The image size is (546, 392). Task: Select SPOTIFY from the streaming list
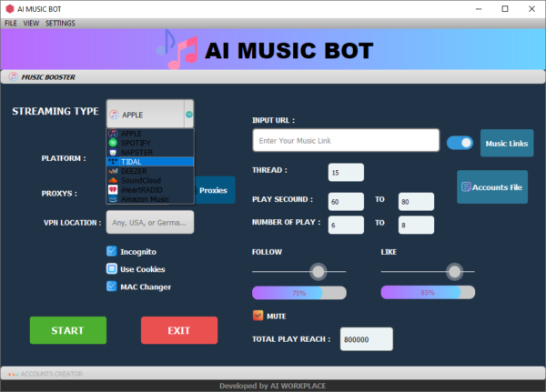tap(150, 143)
